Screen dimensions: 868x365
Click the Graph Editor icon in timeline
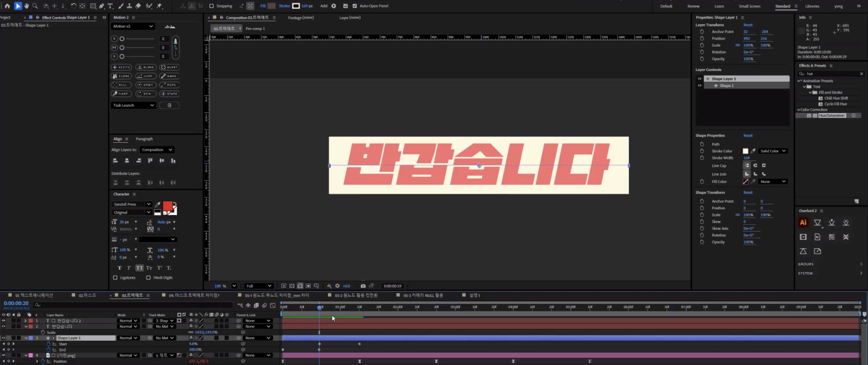273,305
